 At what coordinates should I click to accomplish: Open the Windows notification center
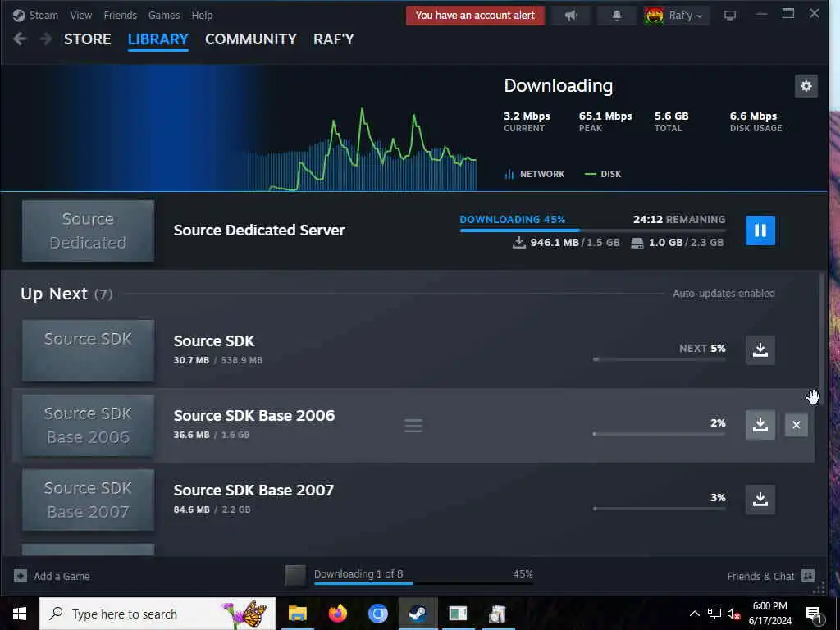click(x=814, y=614)
